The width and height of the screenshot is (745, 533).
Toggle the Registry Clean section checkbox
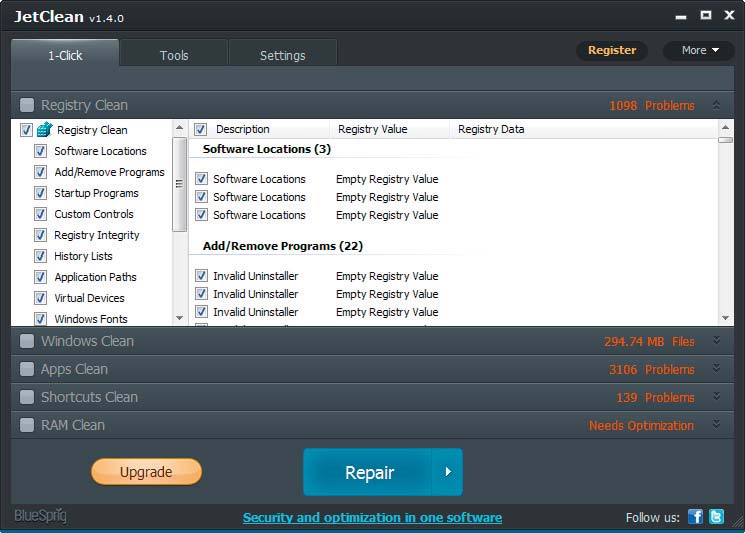[27, 105]
